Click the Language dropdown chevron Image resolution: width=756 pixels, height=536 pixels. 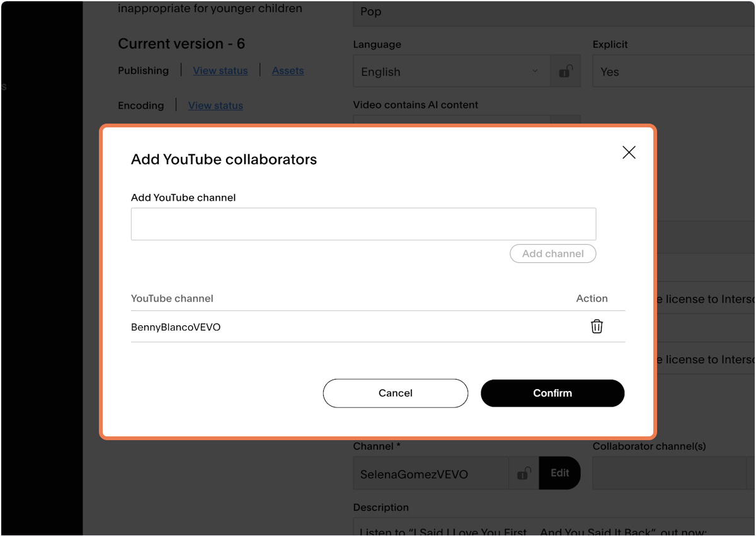(535, 71)
